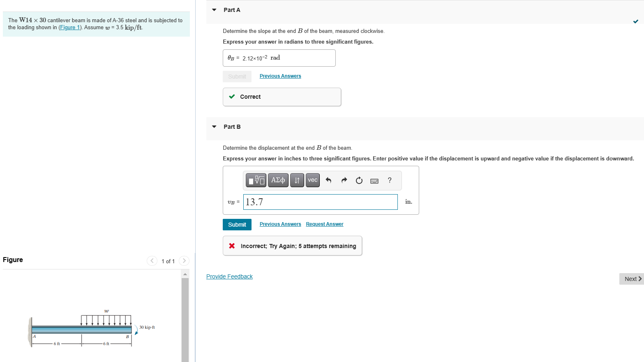Go to the Next problem
The height and width of the screenshot is (362, 644).
coord(632,279)
